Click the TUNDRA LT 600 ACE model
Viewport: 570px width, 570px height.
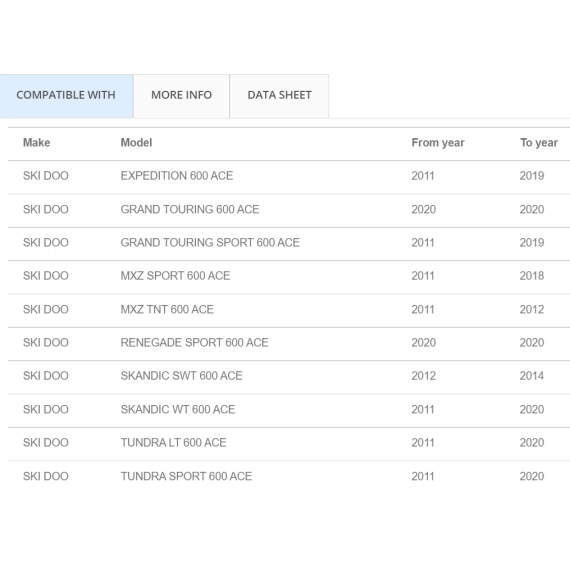click(x=173, y=443)
